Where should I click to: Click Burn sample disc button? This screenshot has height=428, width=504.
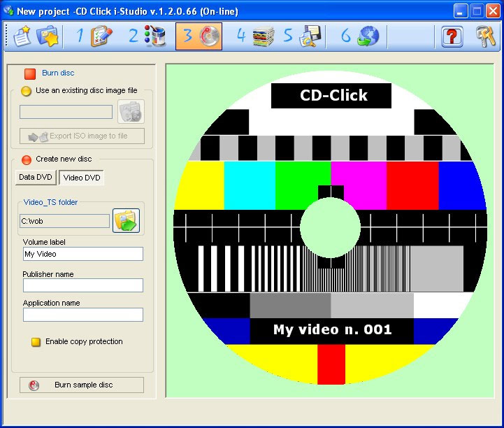[82, 385]
